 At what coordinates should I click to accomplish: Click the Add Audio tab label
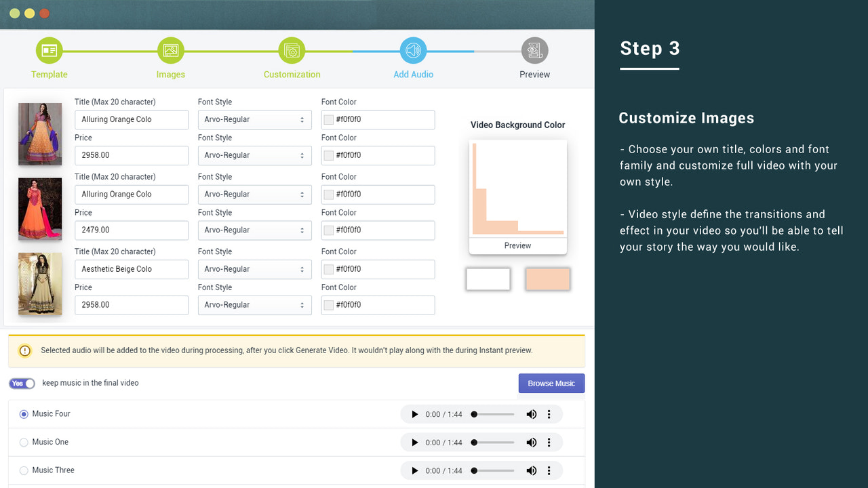(413, 75)
